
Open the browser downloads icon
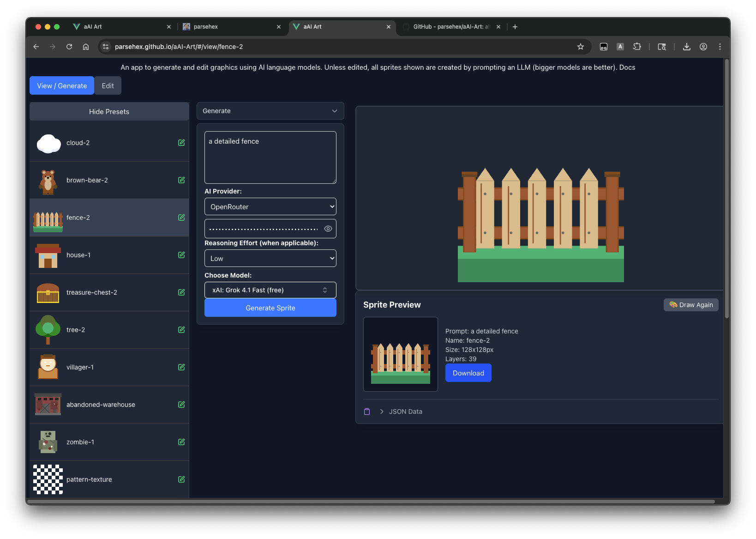tap(687, 47)
